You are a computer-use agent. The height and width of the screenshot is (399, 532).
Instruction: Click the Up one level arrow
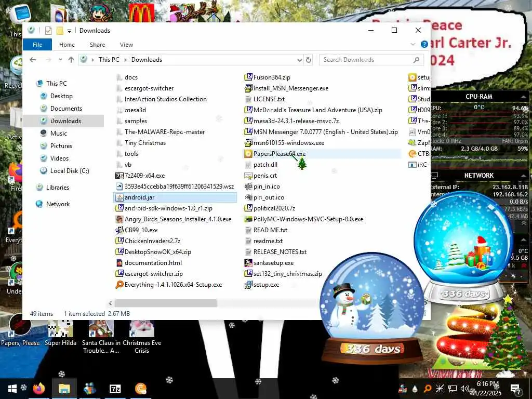point(71,60)
